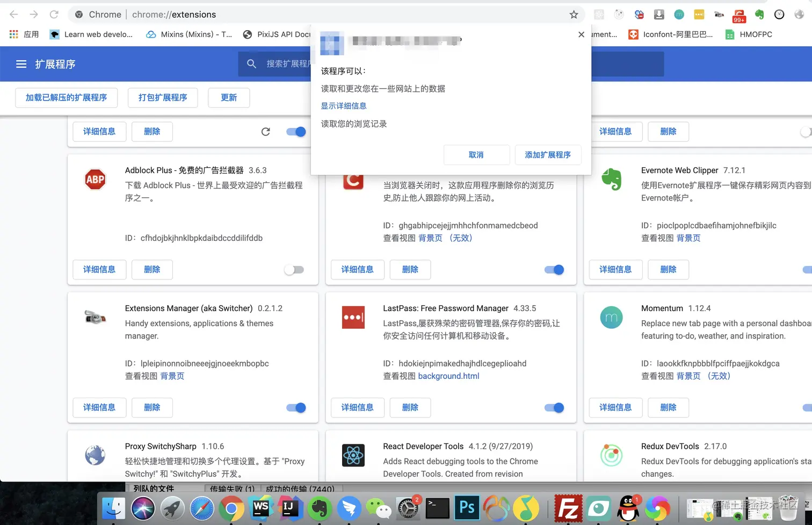
Task: Expand 显示详细信息 in the permission dialog
Action: click(344, 106)
